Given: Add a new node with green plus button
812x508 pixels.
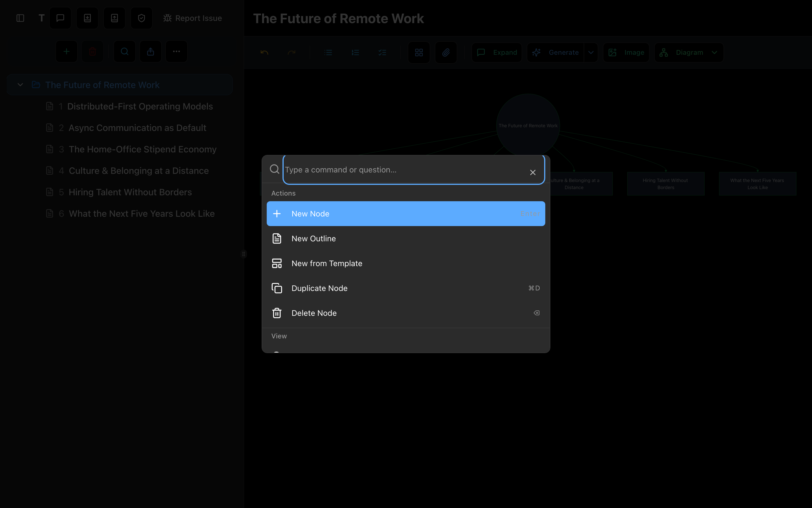Looking at the screenshot, I should click(67, 51).
